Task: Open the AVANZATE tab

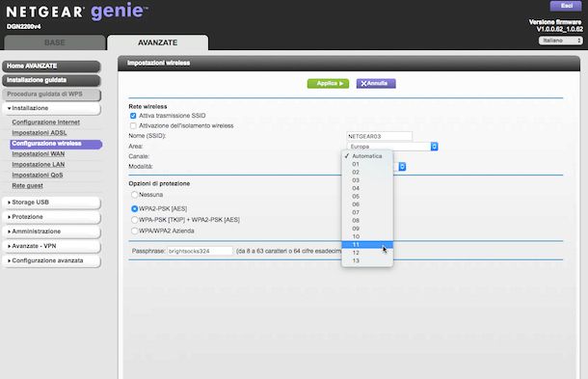Action: pyautogui.click(x=157, y=42)
